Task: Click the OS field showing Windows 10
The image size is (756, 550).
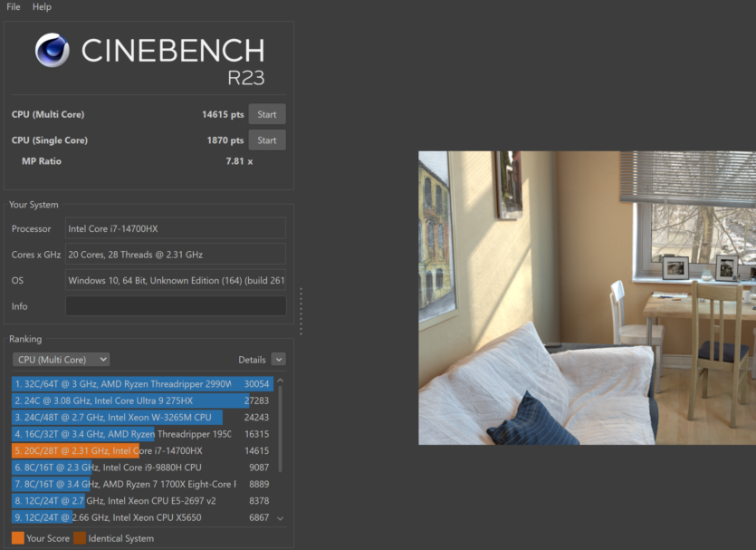Action: pyautogui.click(x=176, y=280)
